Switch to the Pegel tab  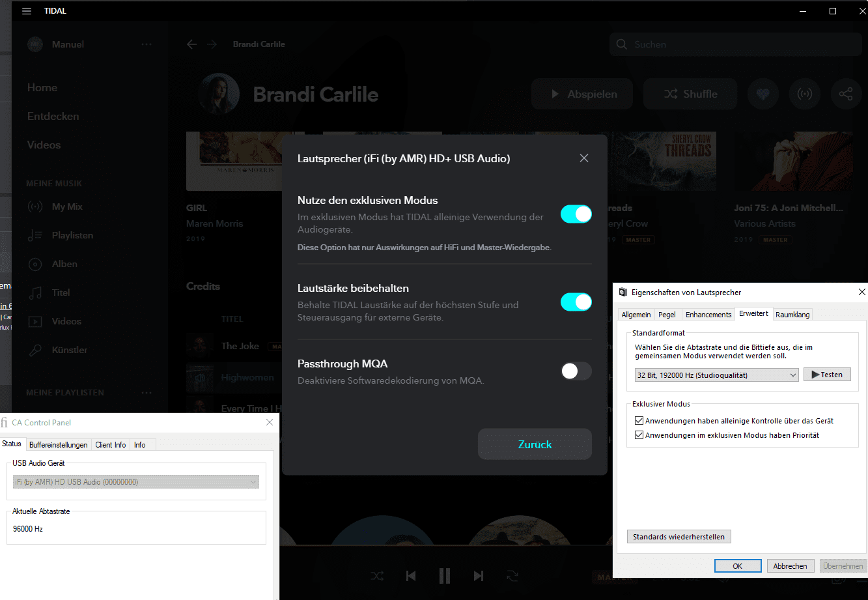tap(667, 314)
